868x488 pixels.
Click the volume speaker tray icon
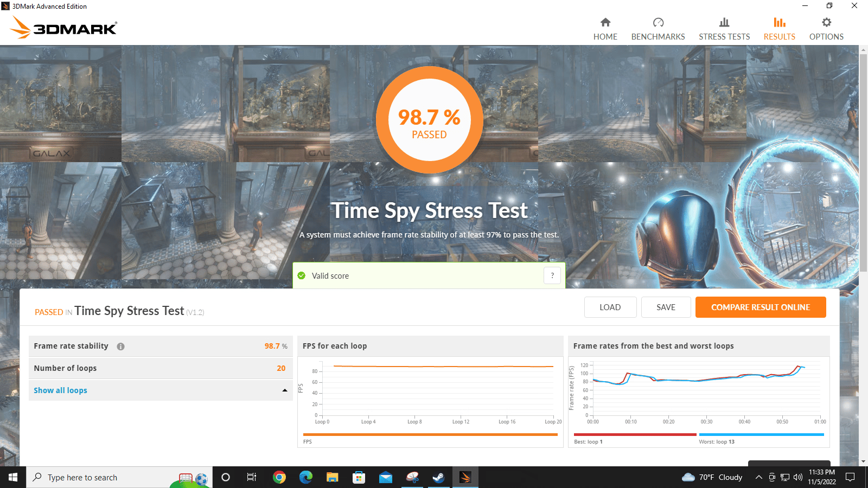797,477
